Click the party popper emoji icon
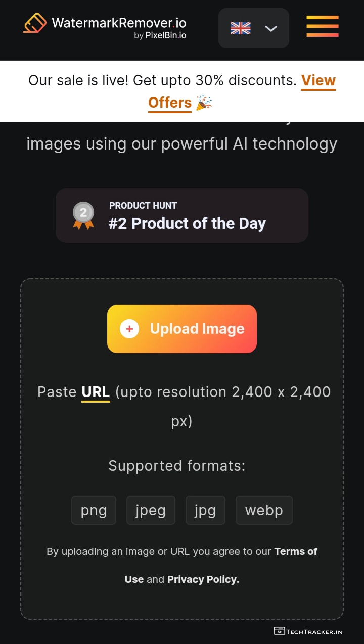364x644 pixels. click(204, 103)
